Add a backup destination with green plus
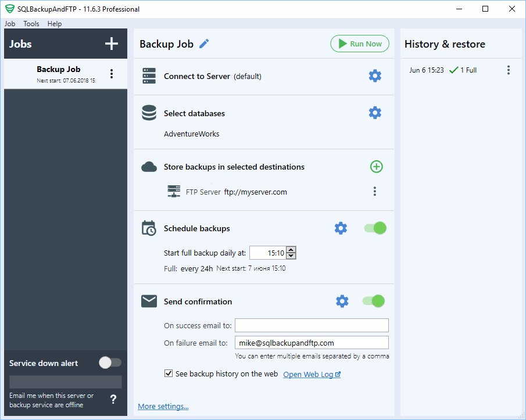 point(377,167)
